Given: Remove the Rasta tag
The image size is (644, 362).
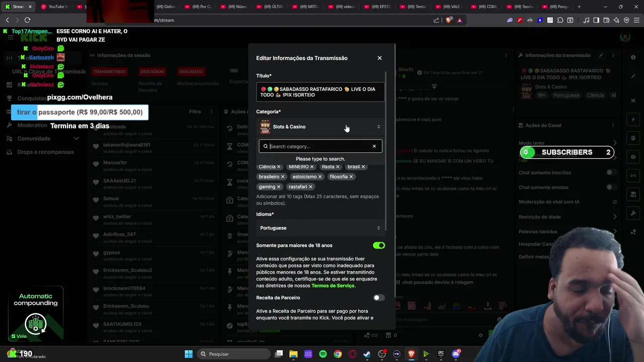Looking at the screenshot, I should pos(338,166).
